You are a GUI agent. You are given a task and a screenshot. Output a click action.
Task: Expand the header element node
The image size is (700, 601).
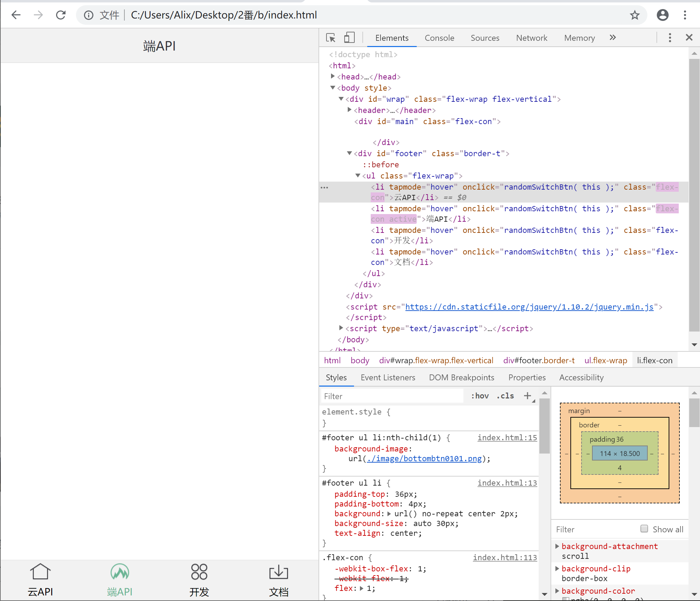(x=349, y=110)
